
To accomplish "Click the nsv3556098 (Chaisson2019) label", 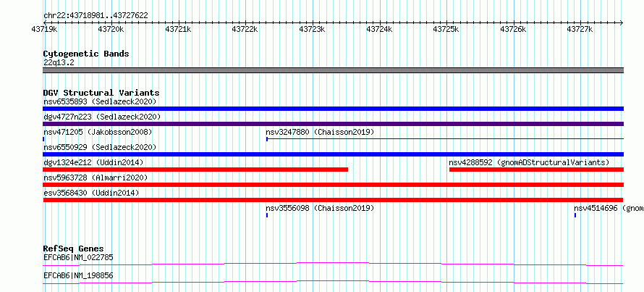I will click(x=320, y=208).
